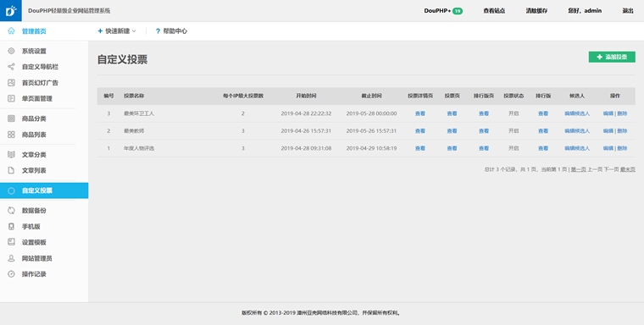The height and width of the screenshot is (325, 644).
Task: Delete the 年度人物评选 vote entry
Action: click(x=622, y=148)
